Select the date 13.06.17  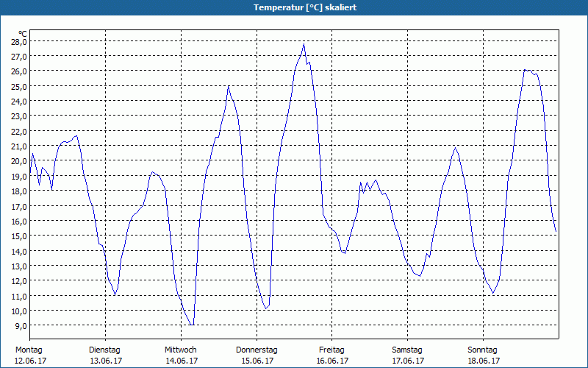(106, 361)
